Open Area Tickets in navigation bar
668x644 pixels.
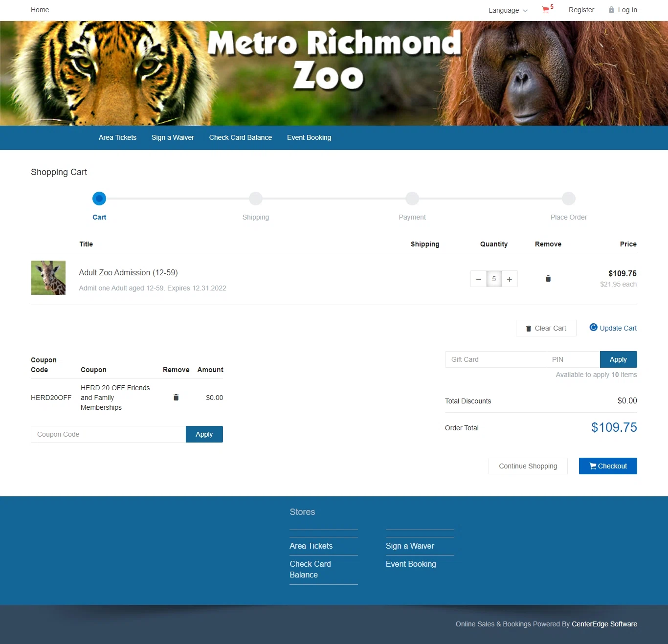[x=117, y=137]
